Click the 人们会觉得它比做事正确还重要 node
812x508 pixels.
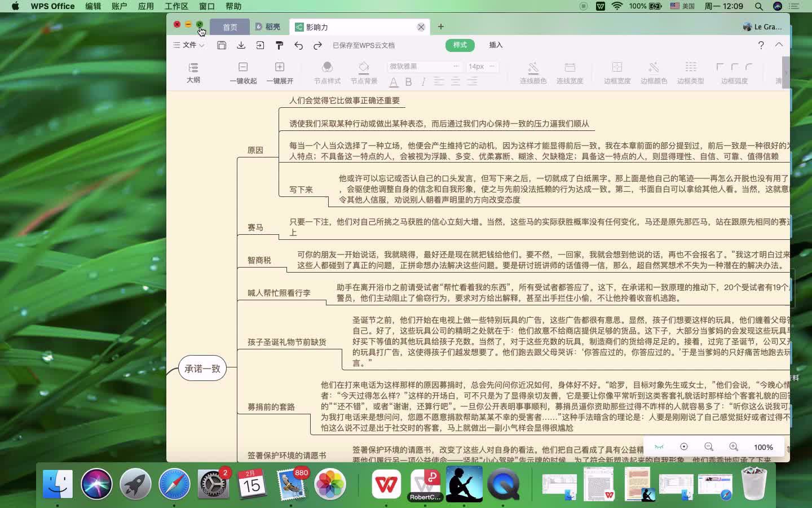click(345, 100)
